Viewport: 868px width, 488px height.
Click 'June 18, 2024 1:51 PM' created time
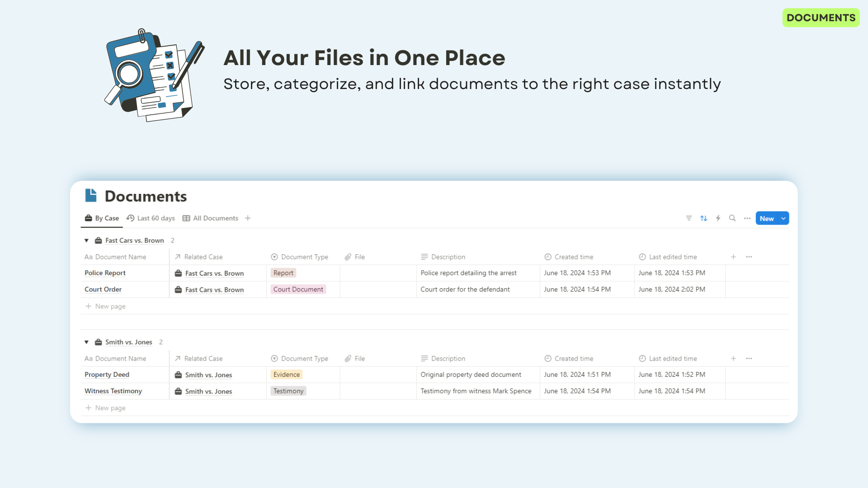[577, 375]
